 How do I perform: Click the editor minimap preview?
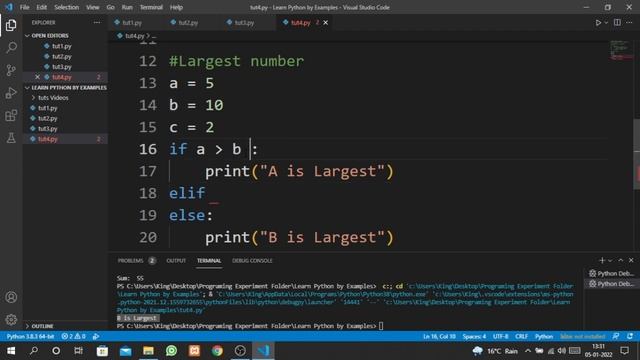tap(620, 51)
